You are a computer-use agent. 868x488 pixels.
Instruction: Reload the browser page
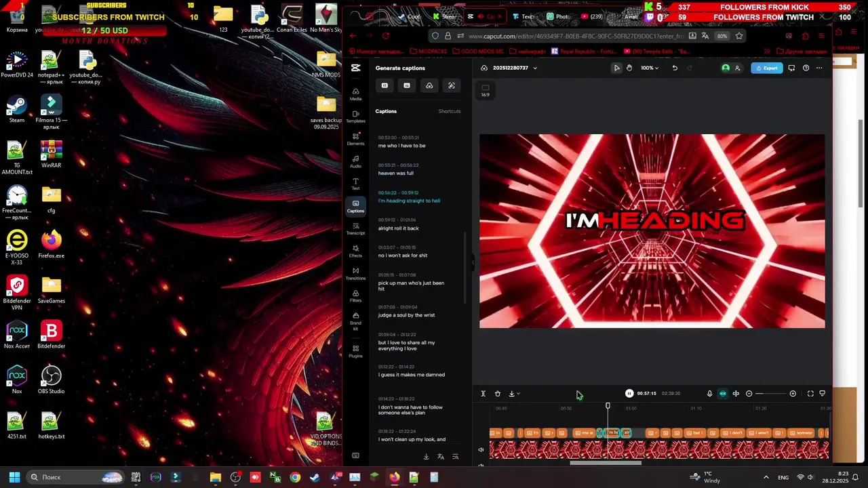385,36
